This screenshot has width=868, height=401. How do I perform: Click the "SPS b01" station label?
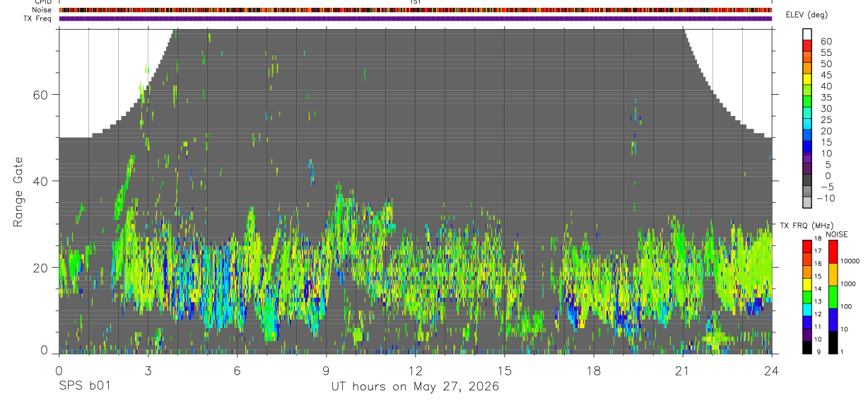click(x=84, y=387)
